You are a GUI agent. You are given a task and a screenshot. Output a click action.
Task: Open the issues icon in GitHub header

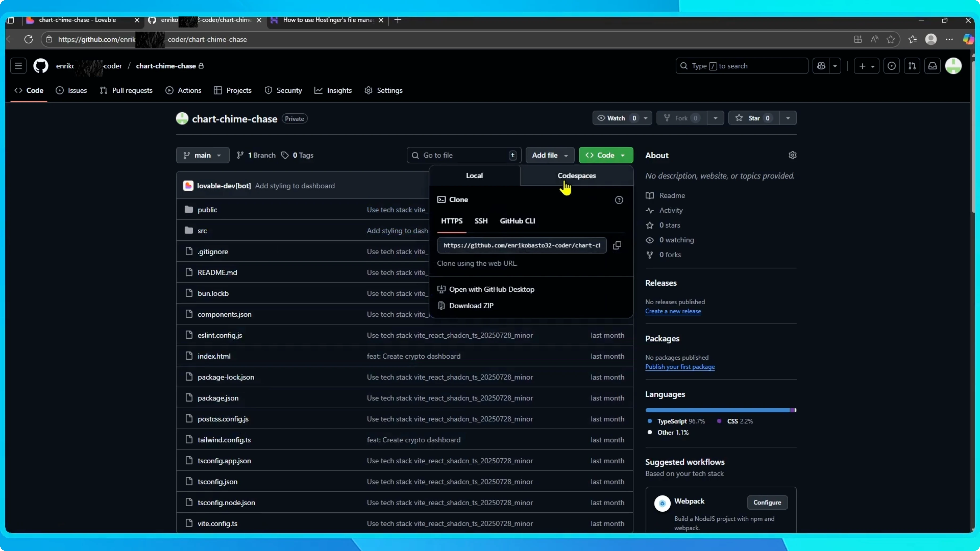click(891, 66)
